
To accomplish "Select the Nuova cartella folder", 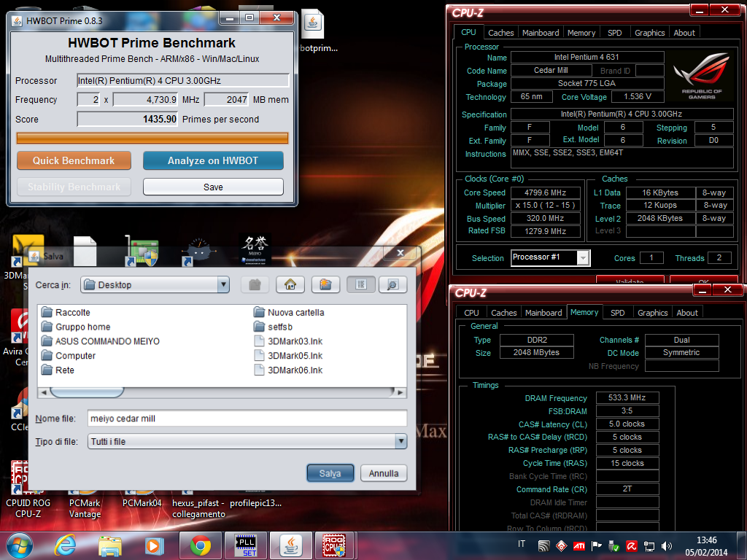I will [289, 312].
